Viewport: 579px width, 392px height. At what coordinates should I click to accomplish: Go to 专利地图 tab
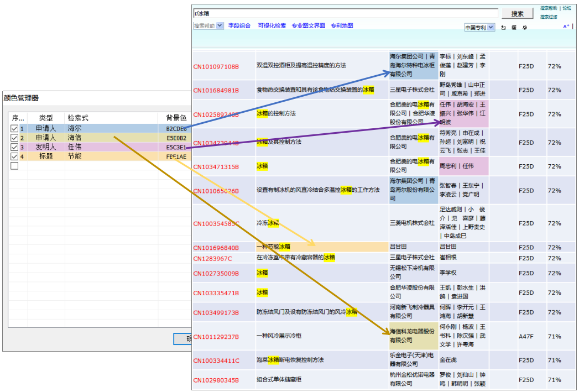(342, 26)
